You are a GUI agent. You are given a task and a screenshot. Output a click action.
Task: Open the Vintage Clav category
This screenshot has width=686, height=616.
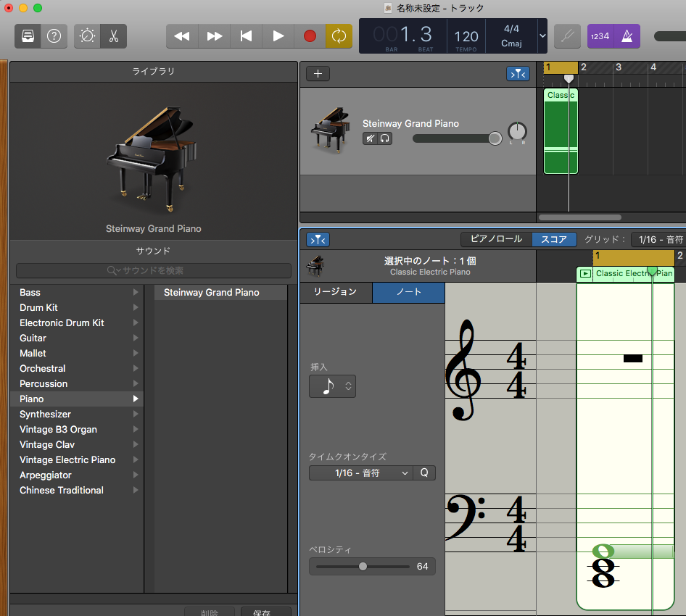pos(77,445)
